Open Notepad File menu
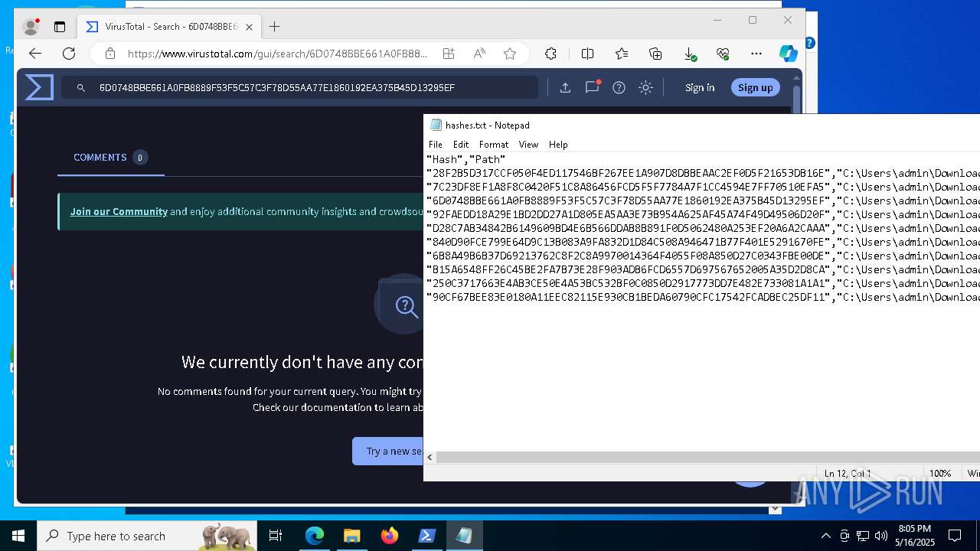Viewport: 980px width, 551px height. pos(436,144)
